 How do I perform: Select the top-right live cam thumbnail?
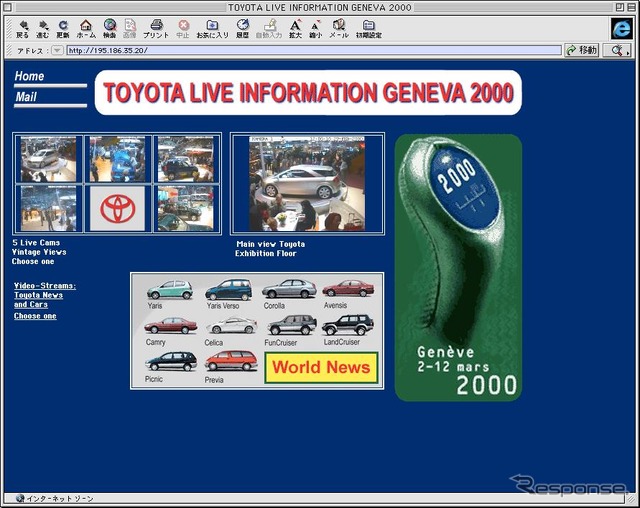point(186,159)
